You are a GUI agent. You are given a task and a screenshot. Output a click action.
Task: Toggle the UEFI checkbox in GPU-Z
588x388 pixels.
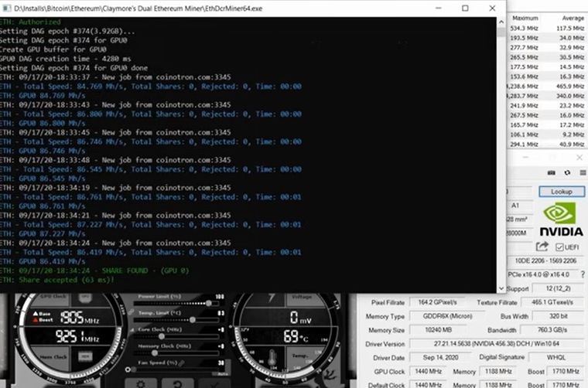(x=559, y=247)
